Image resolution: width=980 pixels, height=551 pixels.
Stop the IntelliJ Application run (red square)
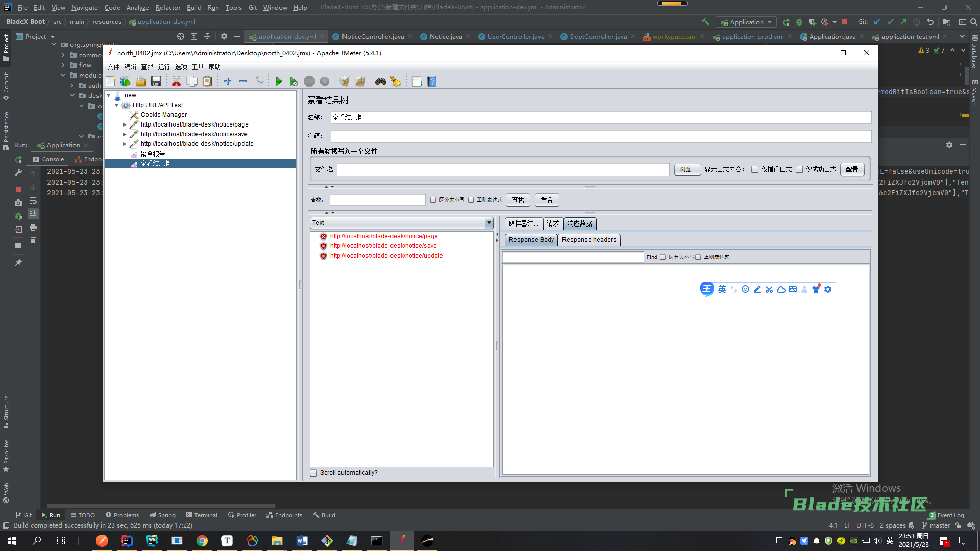[845, 22]
